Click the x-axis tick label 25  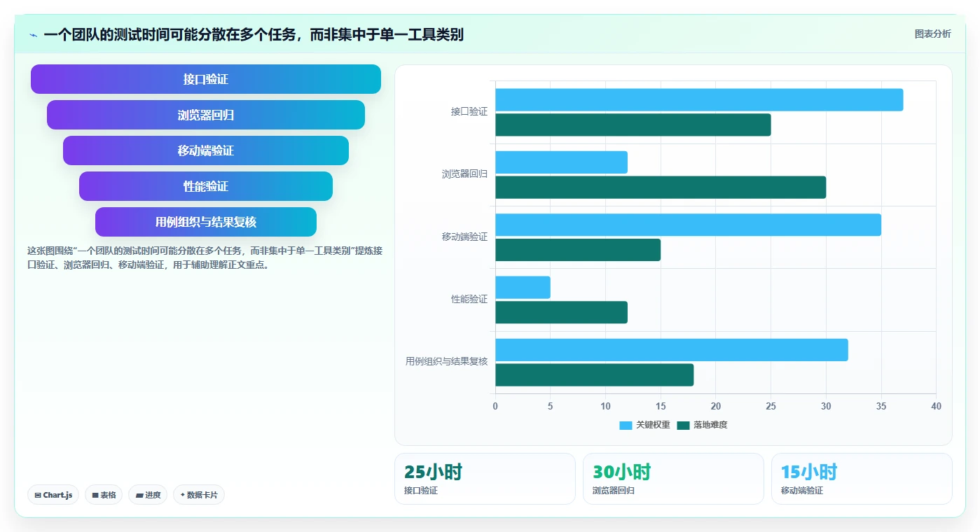(771, 407)
